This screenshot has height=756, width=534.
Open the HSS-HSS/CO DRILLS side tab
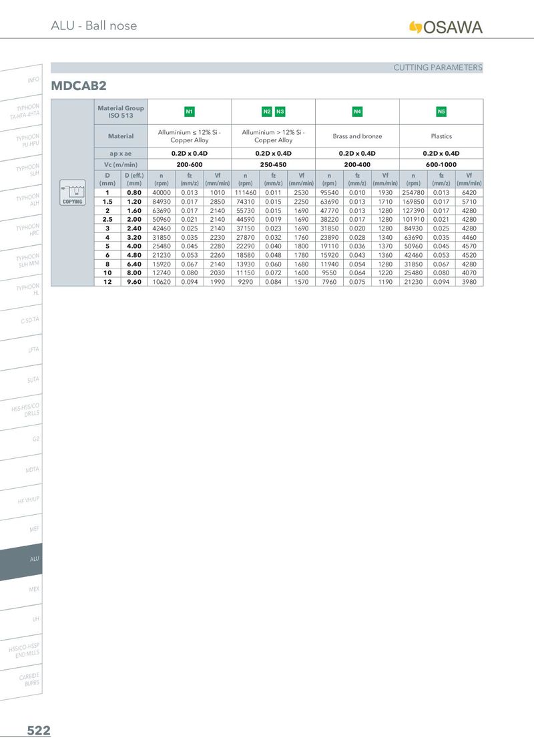25,410
